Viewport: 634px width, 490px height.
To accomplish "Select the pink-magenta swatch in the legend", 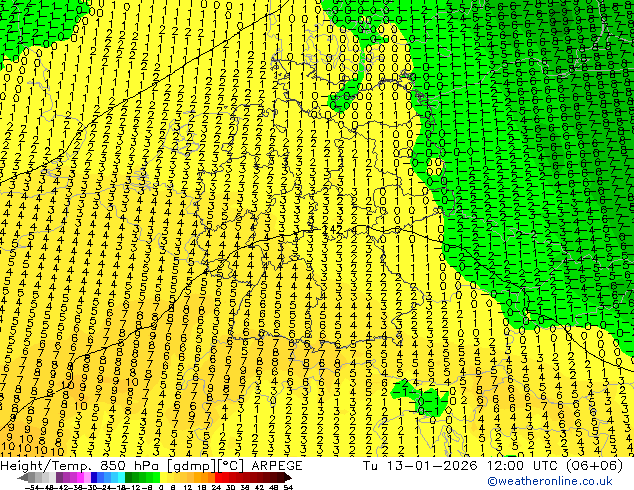I will point(80,478).
